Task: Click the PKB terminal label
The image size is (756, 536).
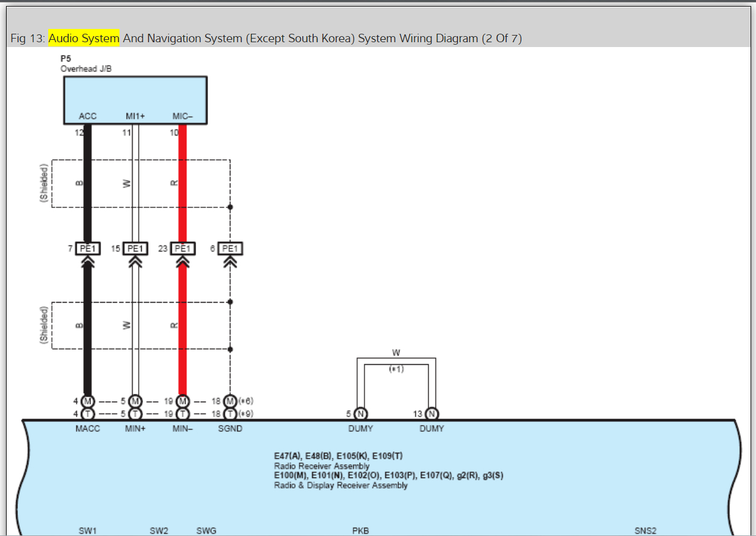Action: coord(360,531)
